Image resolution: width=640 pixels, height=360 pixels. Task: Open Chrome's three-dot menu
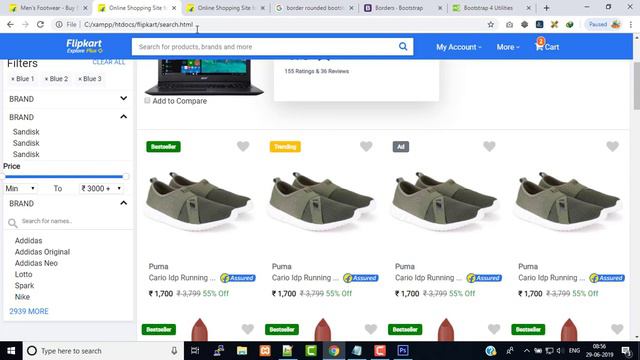(631, 24)
